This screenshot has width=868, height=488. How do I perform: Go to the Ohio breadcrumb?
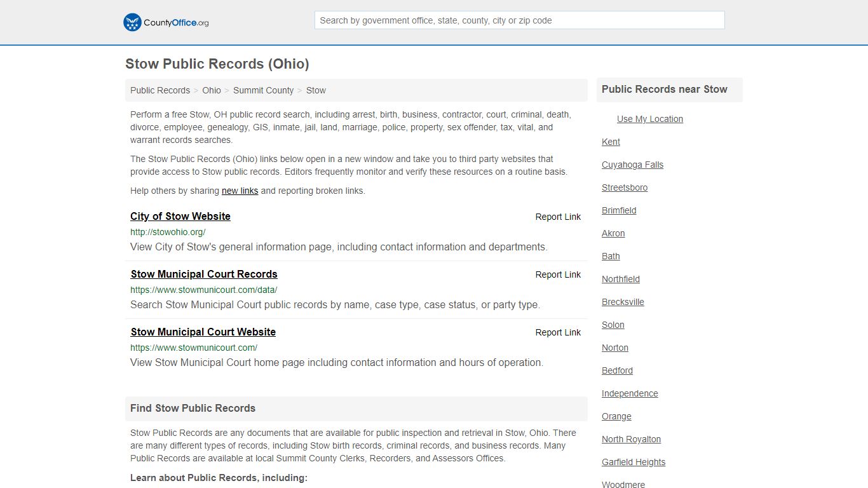pos(212,90)
